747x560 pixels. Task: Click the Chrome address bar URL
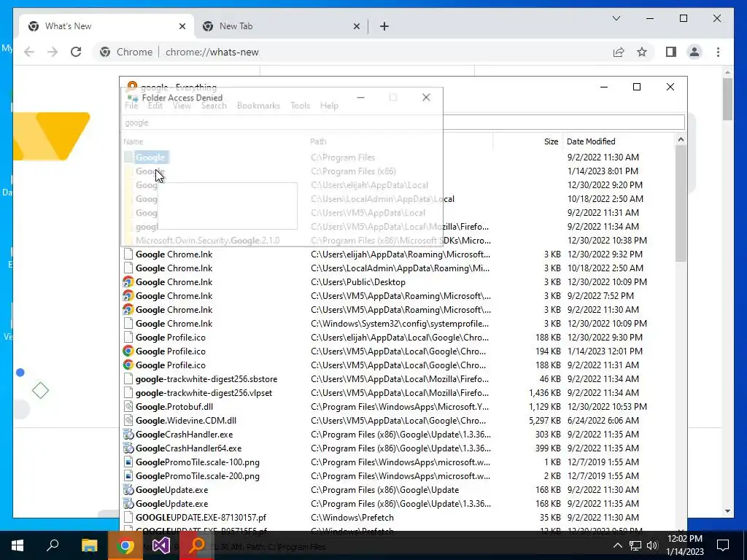click(x=212, y=52)
